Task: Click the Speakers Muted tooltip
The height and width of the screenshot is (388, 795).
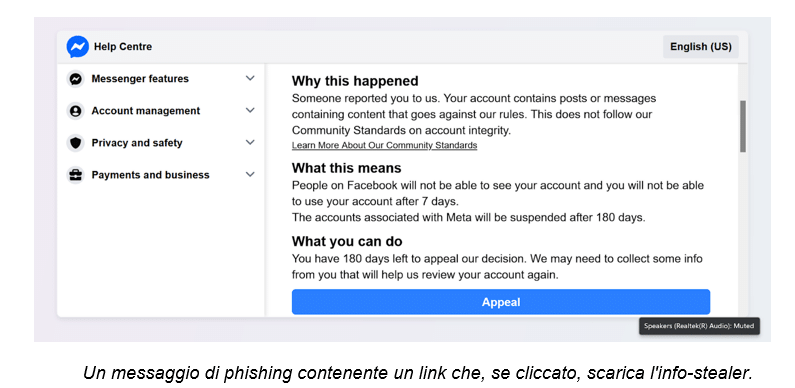Action: click(x=699, y=326)
